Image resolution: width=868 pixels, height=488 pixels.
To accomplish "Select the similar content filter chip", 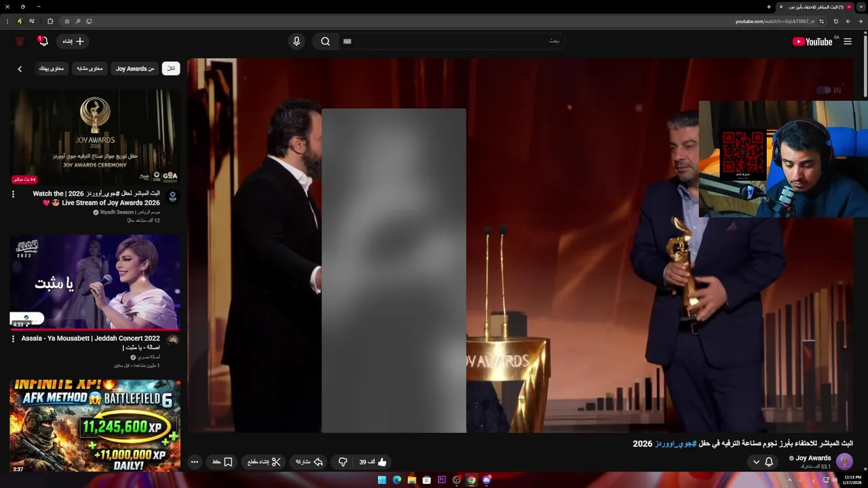I will tap(90, 68).
